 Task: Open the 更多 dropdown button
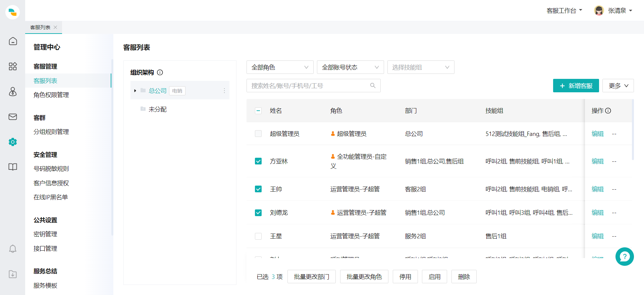(x=618, y=86)
